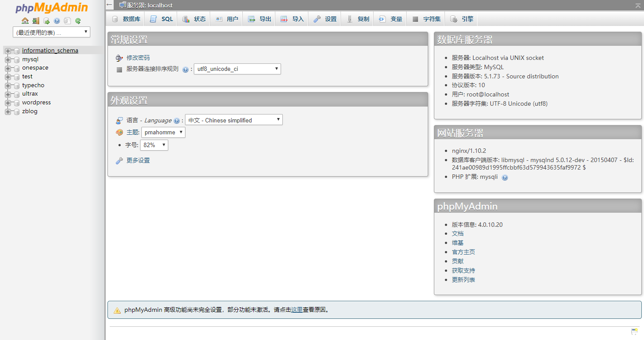Open phpMyAdmin documentation blue help icon
Screen dimensions: 644x340
coord(57,21)
